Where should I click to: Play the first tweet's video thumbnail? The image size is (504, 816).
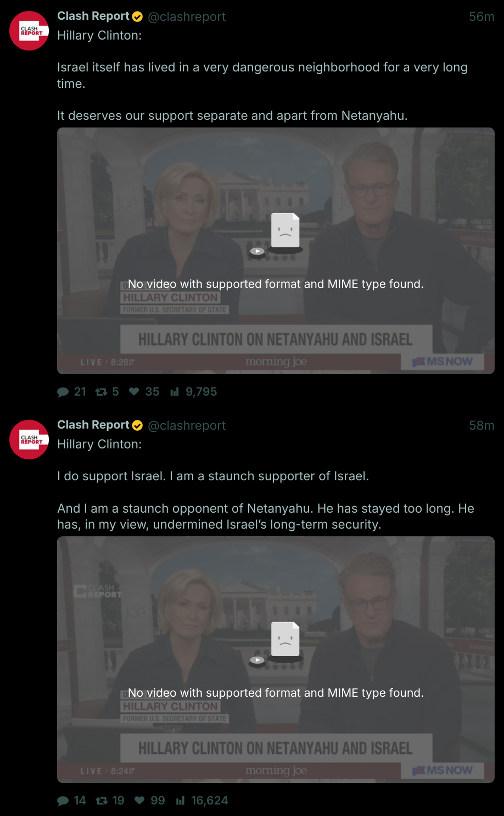(276, 251)
